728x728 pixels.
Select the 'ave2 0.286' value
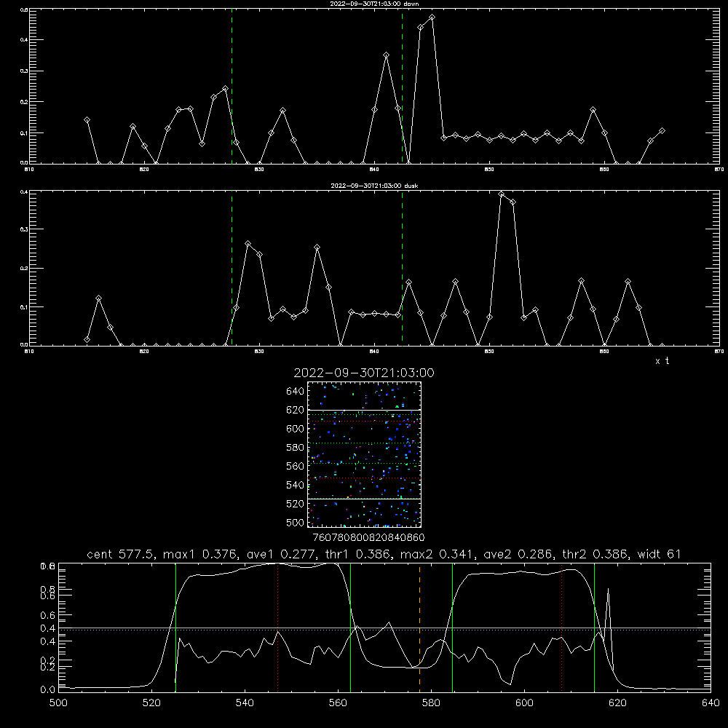518,554
